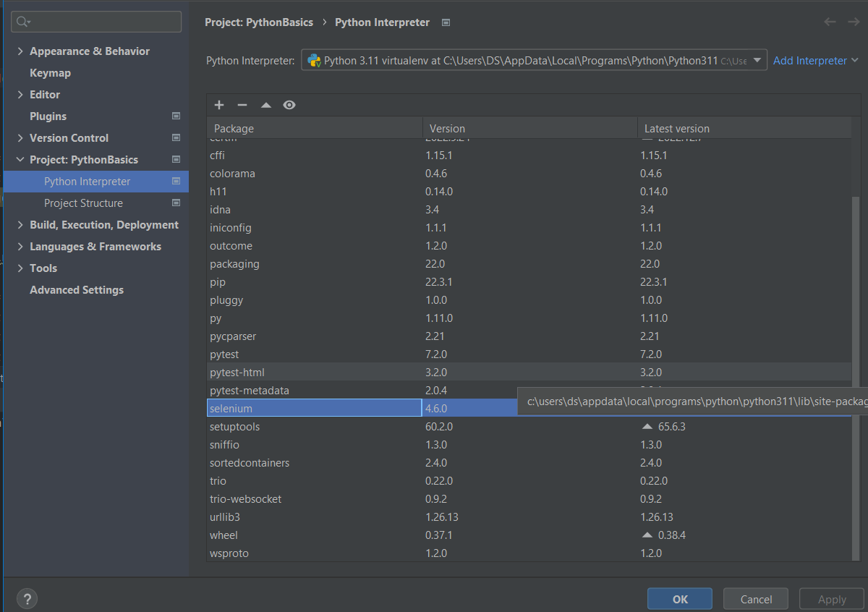Open Plugins settings
The image size is (868, 612).
48,116
